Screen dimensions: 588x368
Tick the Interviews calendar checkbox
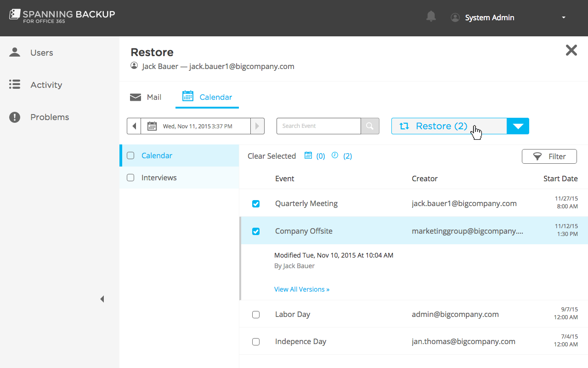pyautogui.click(x=130, y=178)
